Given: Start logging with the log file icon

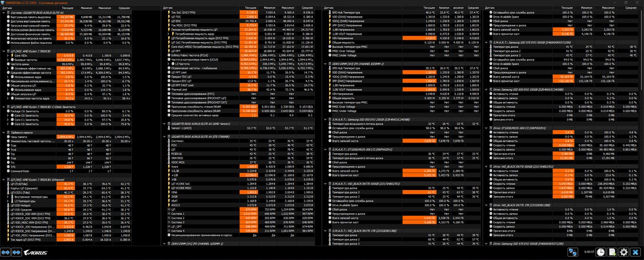Looking at the screenshot, I should coord(612,252).
